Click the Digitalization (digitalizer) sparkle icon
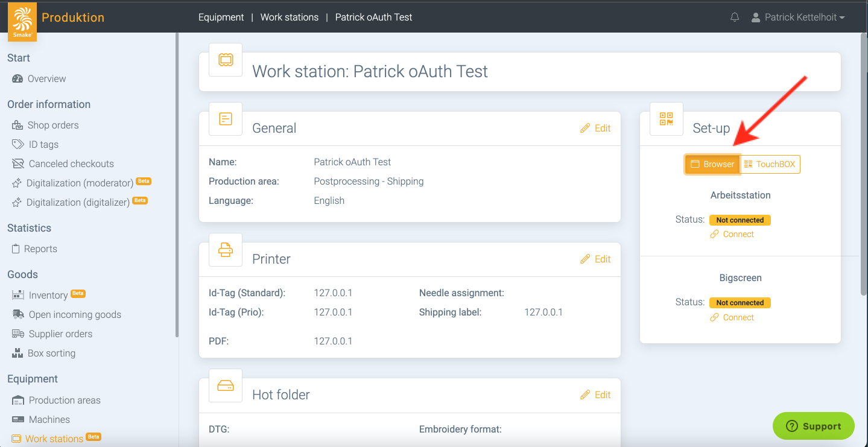Screen dimensions: 868x447 [17, 203]
